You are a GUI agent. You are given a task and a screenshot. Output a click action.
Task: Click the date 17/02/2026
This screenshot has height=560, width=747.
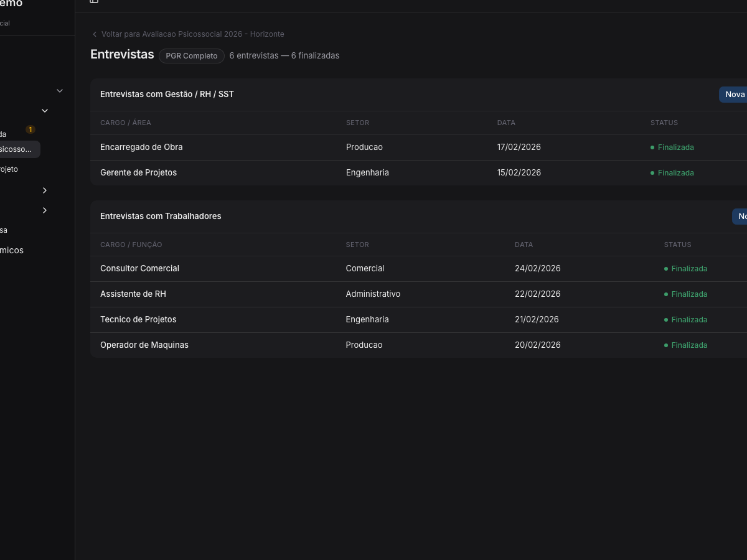click(x=519, y=147)
